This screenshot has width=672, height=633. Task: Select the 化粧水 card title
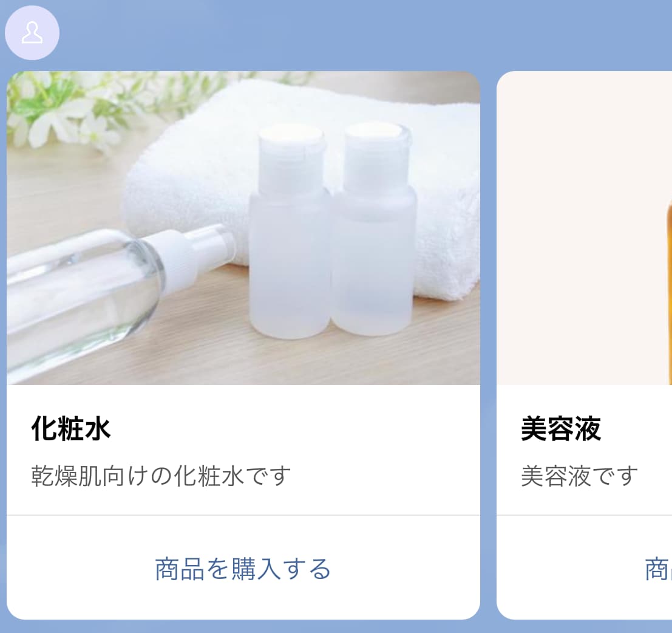[x=70, y=428]
